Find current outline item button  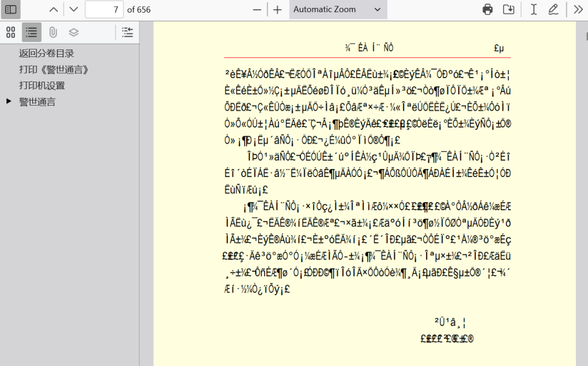[127, 32]
